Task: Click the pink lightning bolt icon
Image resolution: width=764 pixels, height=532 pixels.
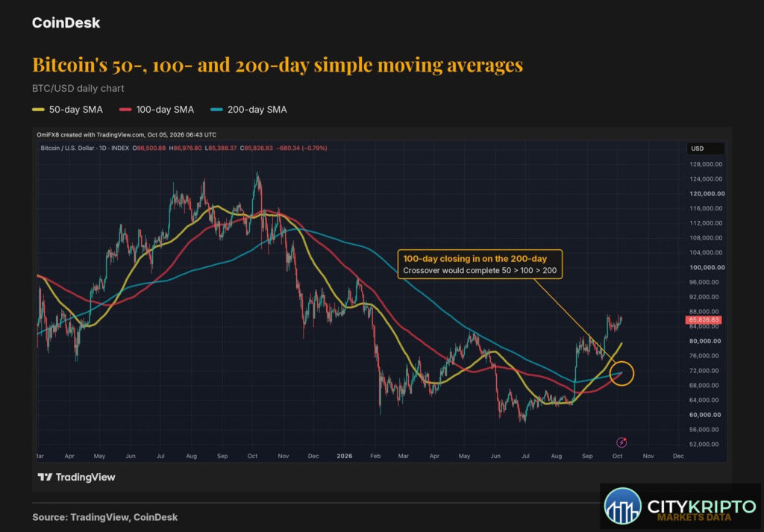Action: coord(621,442)
